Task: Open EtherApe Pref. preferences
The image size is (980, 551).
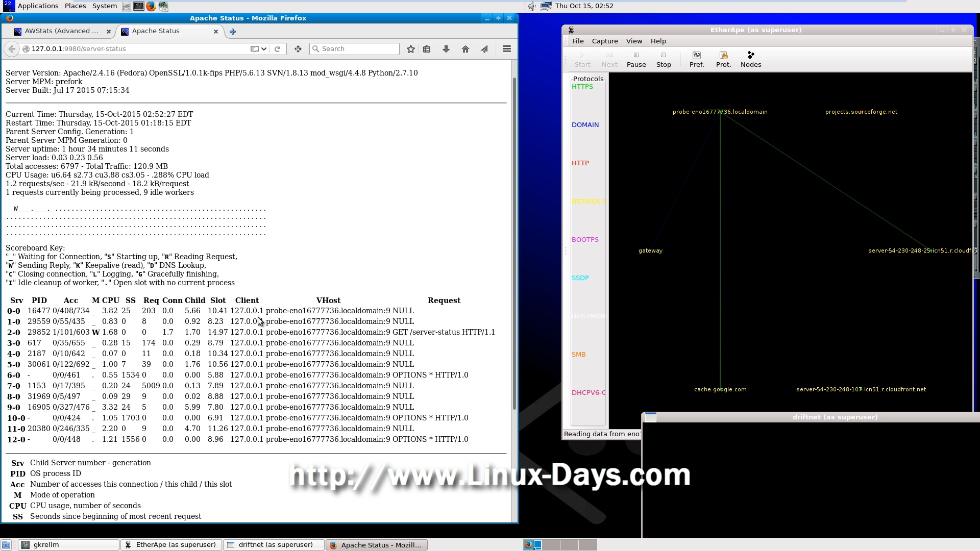Action: [697, 60]
